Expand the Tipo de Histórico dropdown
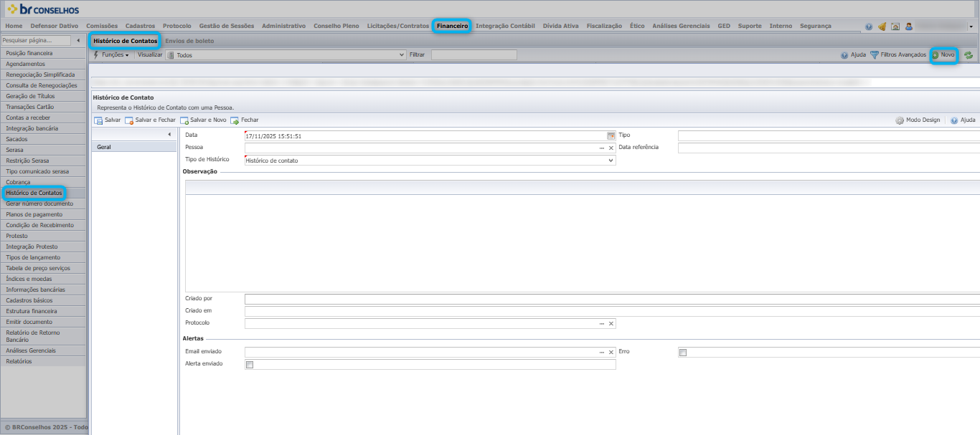 [x=611, y=161]
